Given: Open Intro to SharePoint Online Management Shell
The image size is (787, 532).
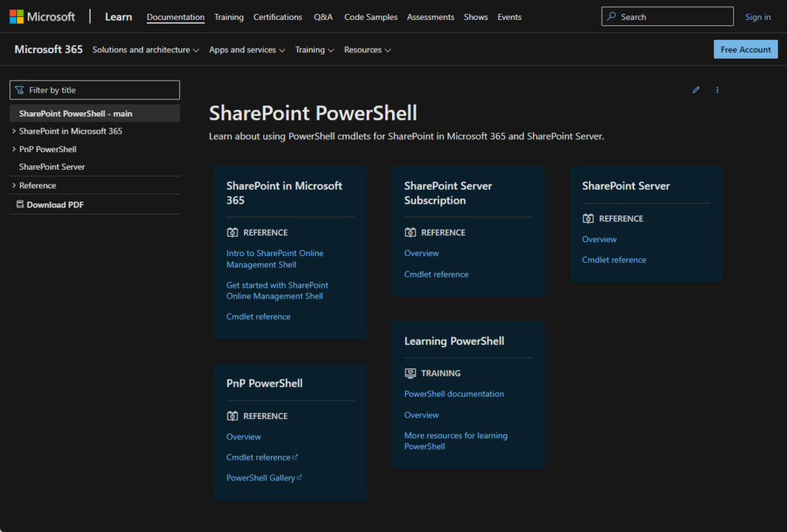Looking at the screenshot, I should tap(275, 259).
